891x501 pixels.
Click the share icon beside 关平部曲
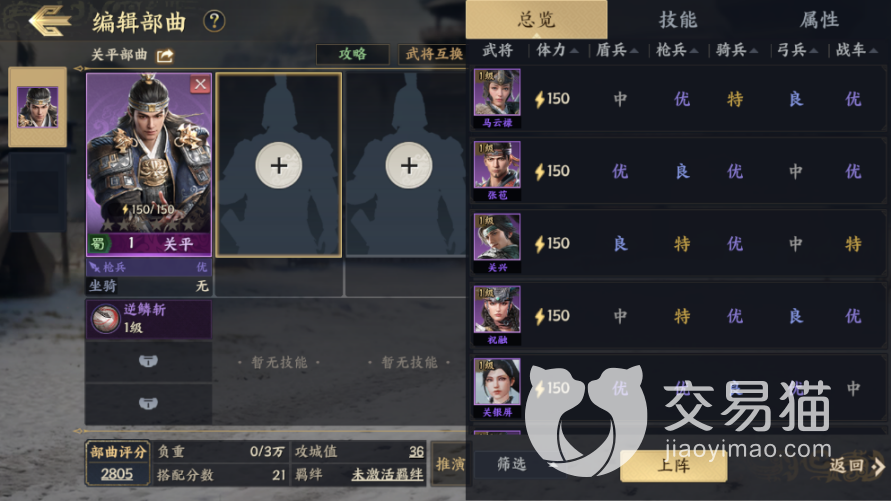click(x=165, y=56)
